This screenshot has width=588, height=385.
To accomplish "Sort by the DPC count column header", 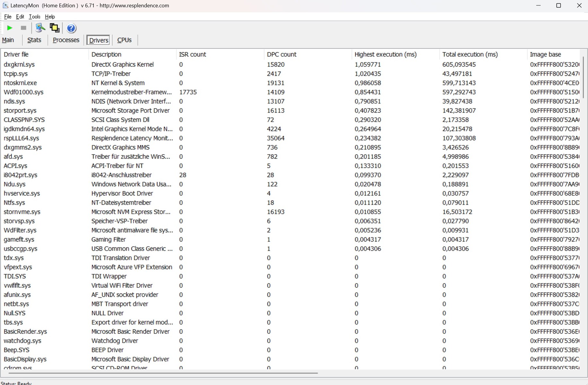I will click(281, 55).
